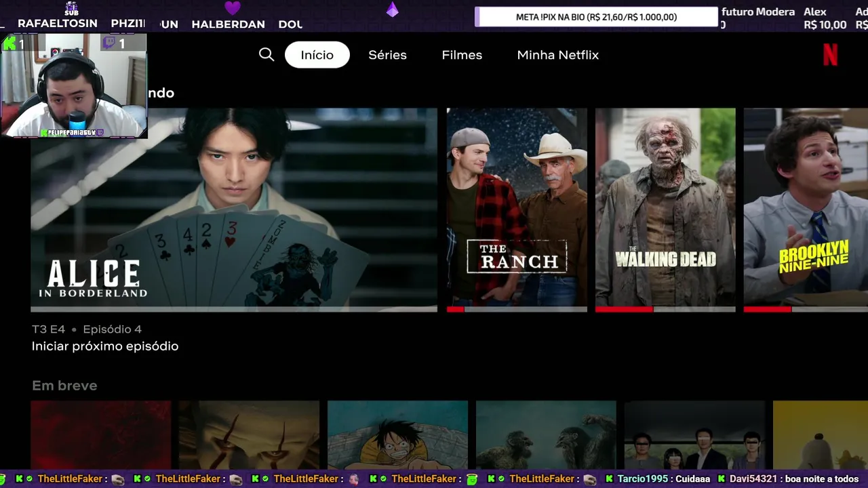Viewport: 868px width, 488px height.
Task: Select the Início tab
Action: (x=317, y=55)
